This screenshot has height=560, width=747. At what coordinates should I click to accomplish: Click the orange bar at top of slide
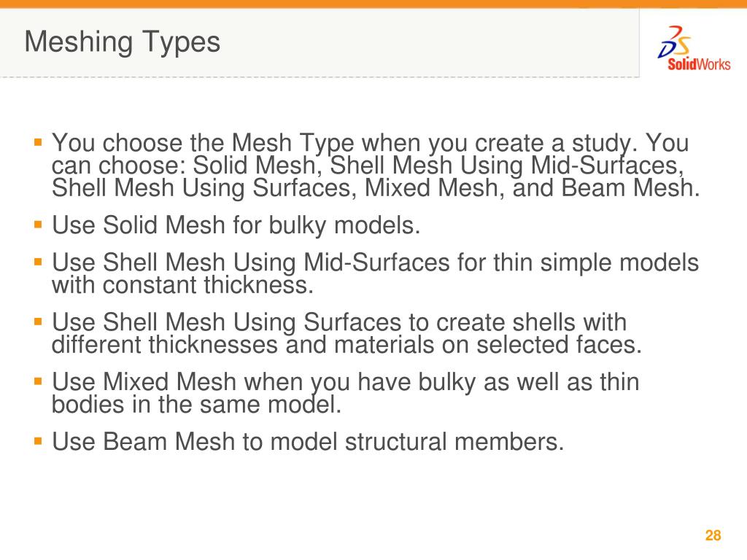tap(373, 4)
